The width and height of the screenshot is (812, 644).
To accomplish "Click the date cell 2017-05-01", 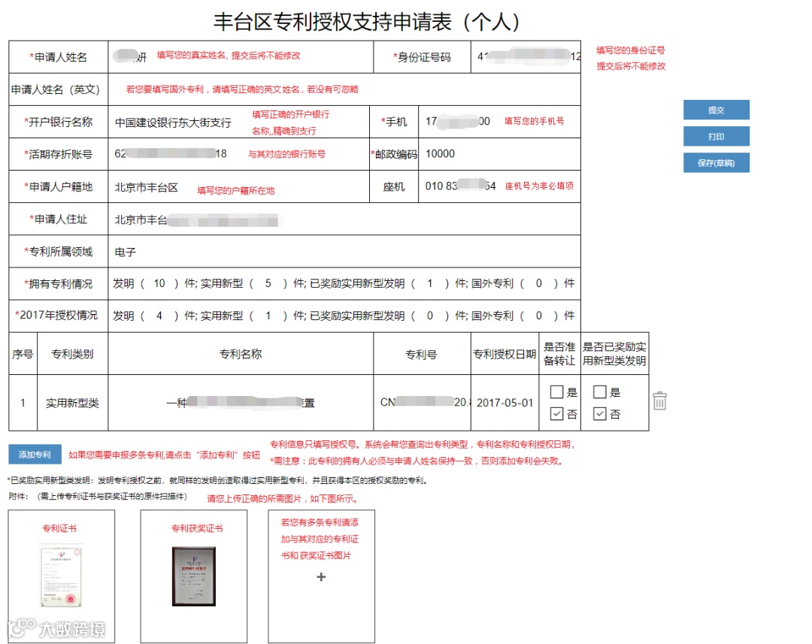I will pos(505,402).
